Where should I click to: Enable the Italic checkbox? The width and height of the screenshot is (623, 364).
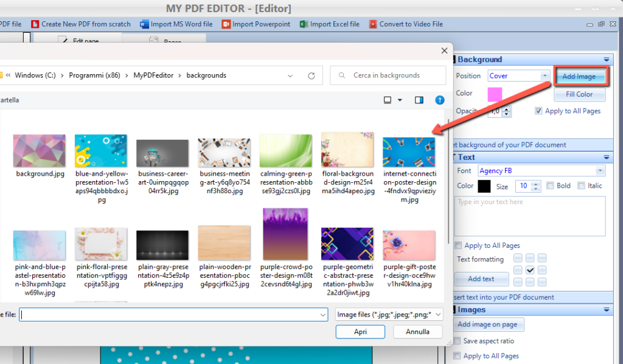coord(581,186)
